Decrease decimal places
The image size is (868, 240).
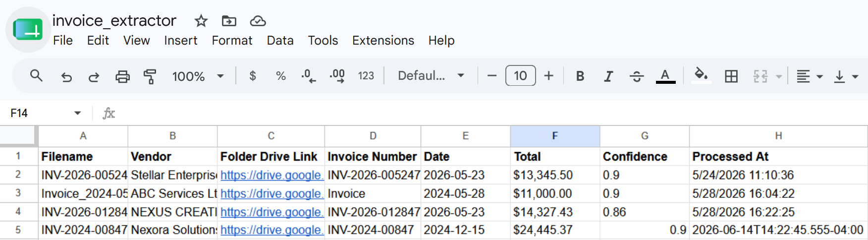click(x=309, y=76)
